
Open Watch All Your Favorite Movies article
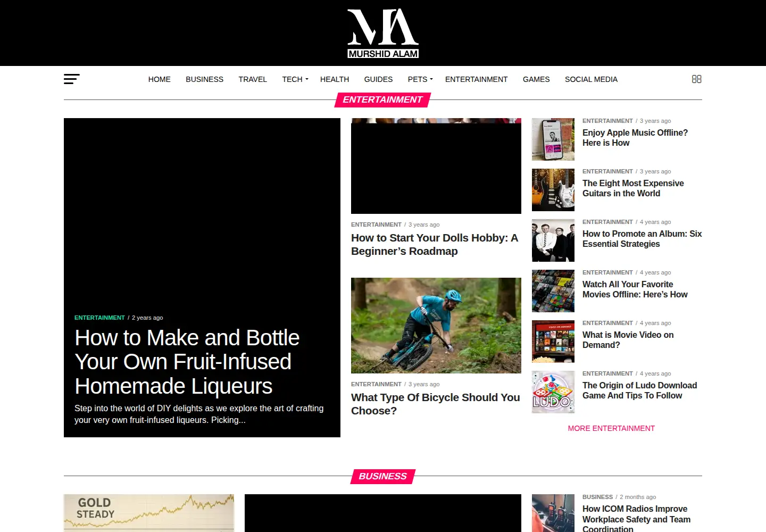635,289
